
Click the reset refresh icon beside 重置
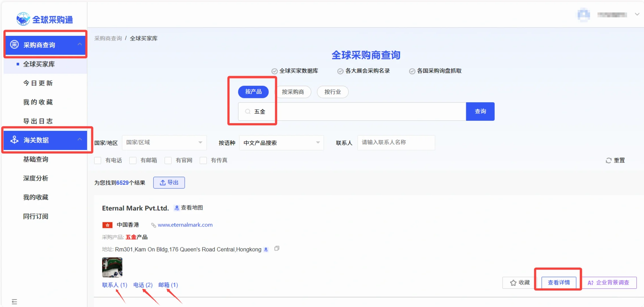tap(609, 161)
